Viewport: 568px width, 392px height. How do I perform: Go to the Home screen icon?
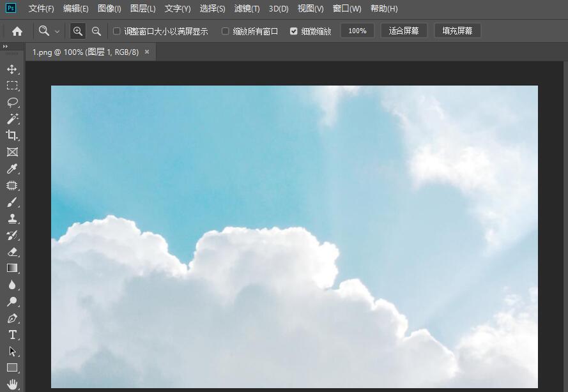click(x=17, y=31)
